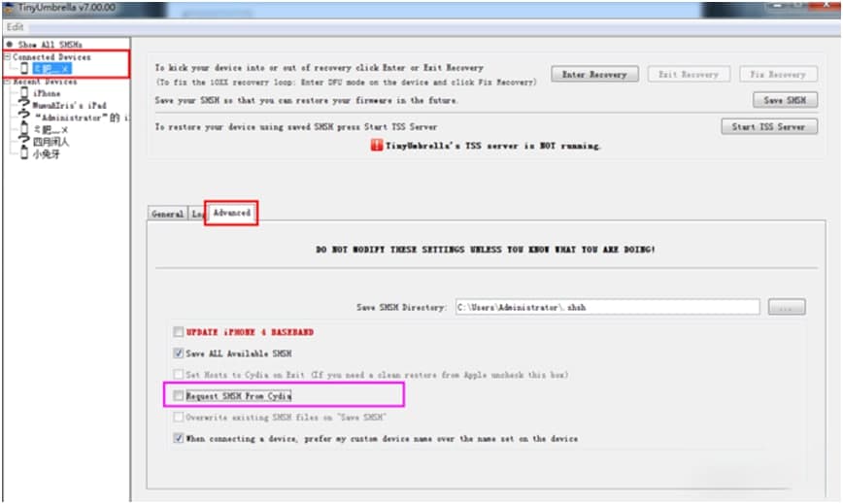This screenshot has width=843, height=504.
Task: Open the Edit menu
Action: pyautogui.click(x=15, y=27)
